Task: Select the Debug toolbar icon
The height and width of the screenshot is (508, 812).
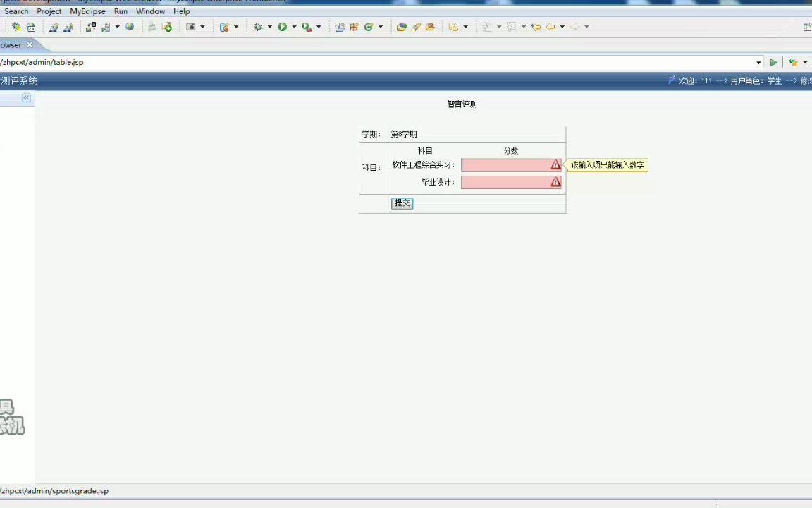Action: coord(259,26)
